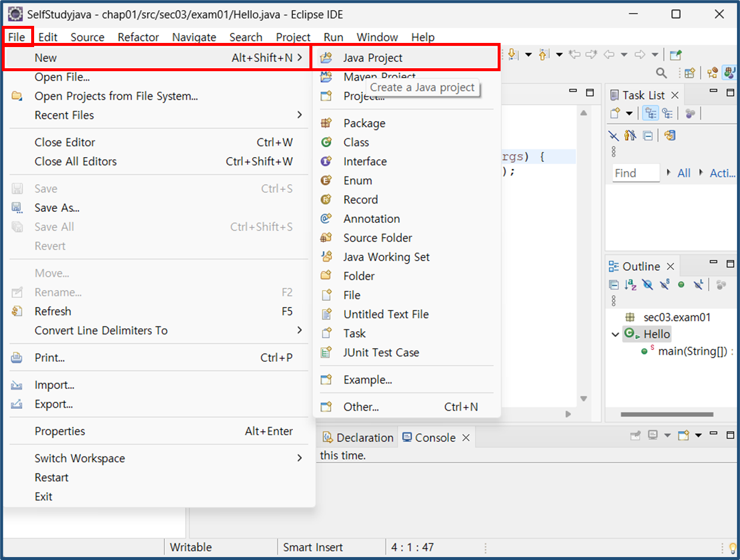The width and height of the screenshot is (740, 560).
Task: Click Pin Console icon
Action: coord(635,436)
